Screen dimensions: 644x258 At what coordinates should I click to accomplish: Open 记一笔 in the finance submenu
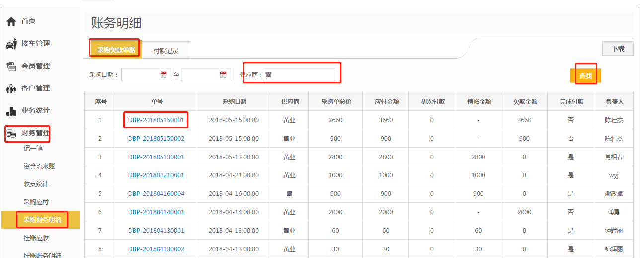[33, 148]
